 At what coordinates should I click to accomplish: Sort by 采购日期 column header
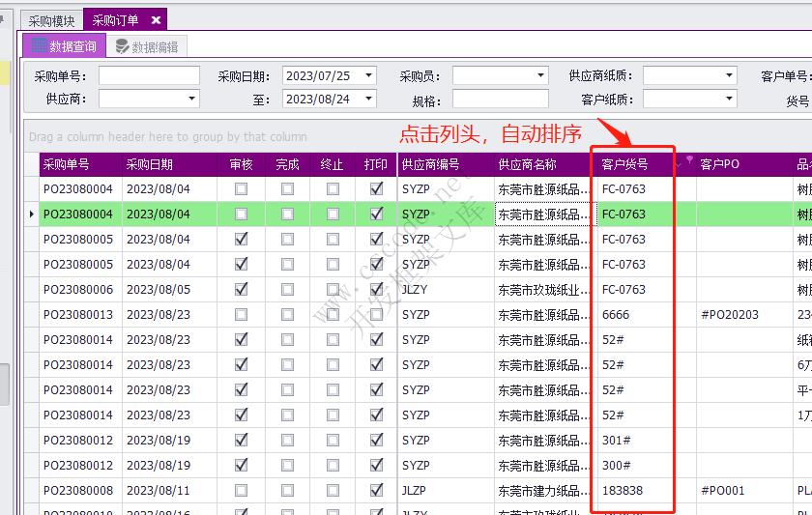coord(169,164)
